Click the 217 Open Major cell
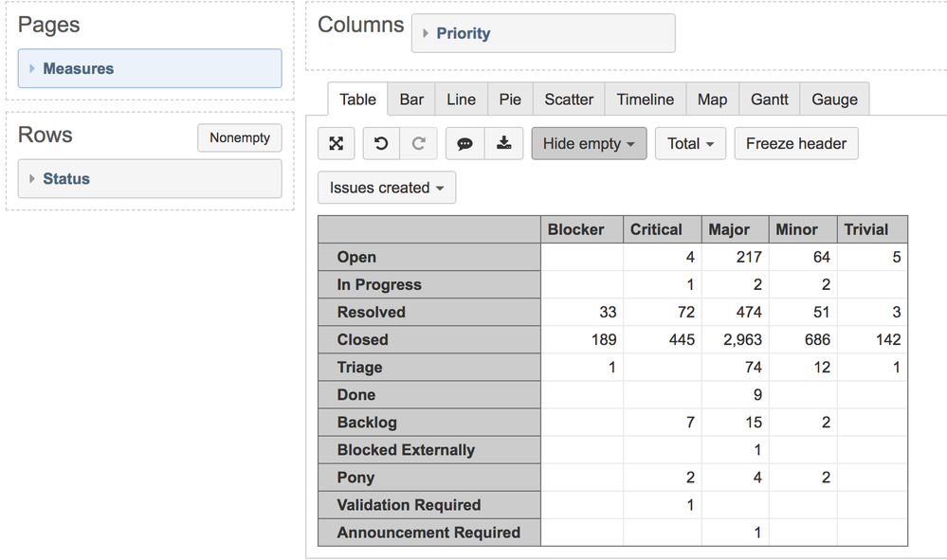The image size is (947, 560). point(735,257)
